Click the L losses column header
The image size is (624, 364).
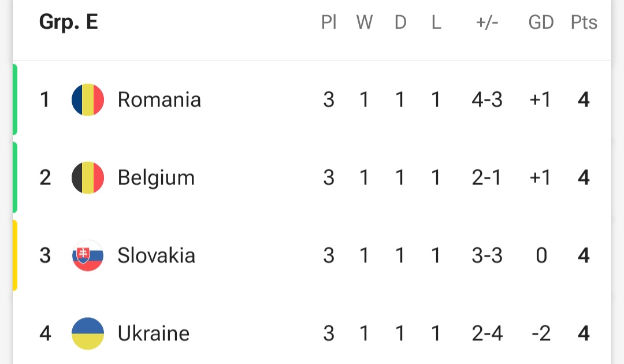click(x=436, y=23)
